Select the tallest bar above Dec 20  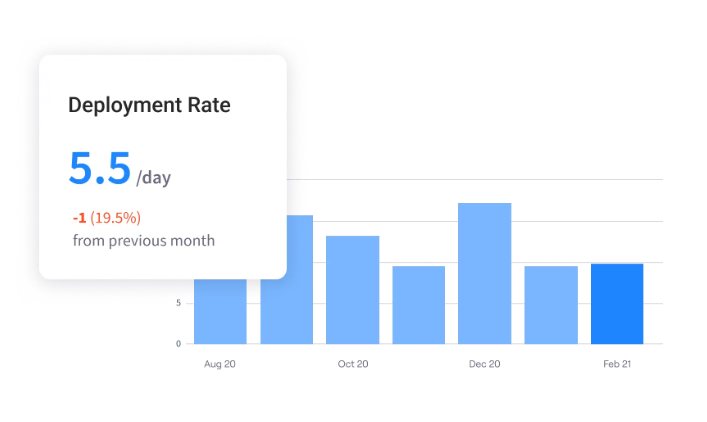point(484,273)
